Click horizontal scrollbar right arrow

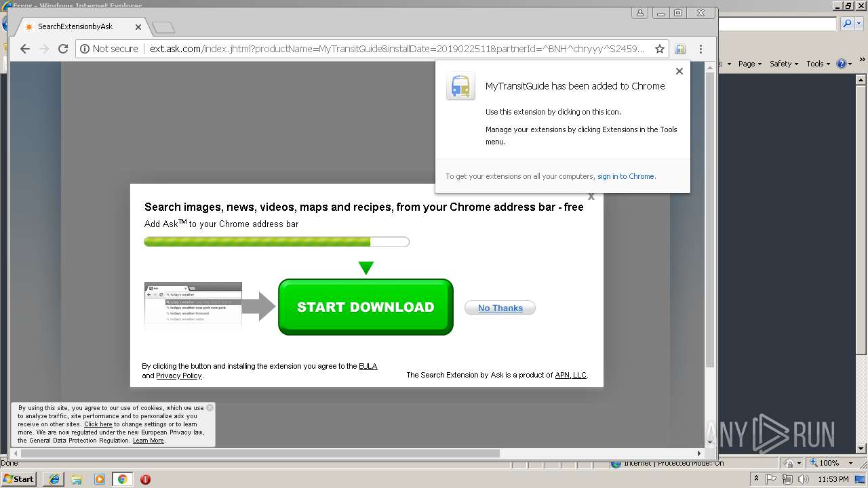click(x=699, y=453)
